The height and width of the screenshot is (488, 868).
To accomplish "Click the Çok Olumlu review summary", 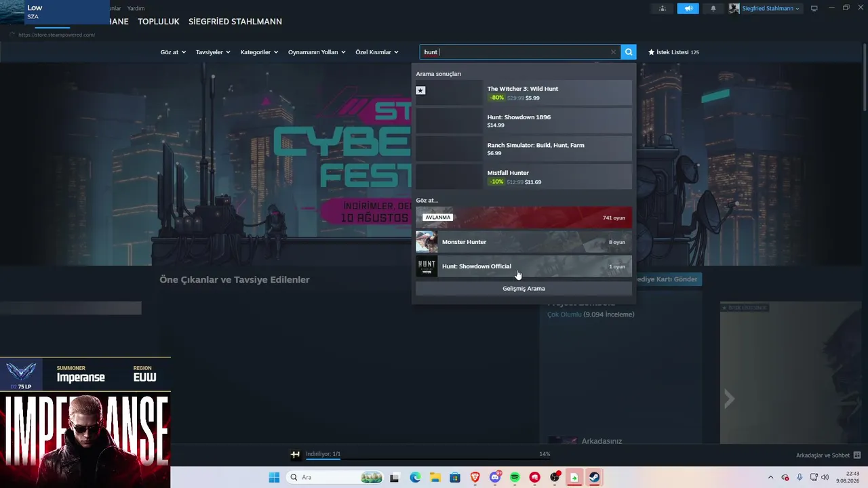I will click(x=591, y=314).
